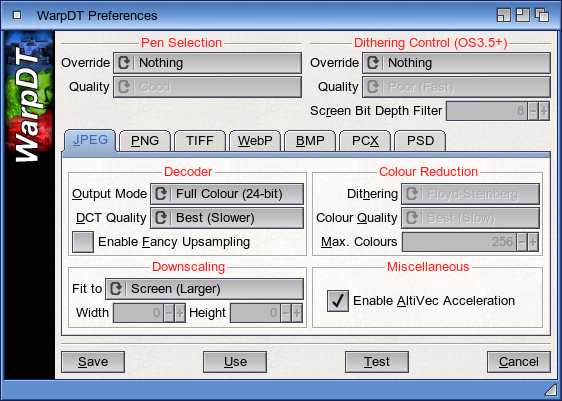The image size is (562, 401).
Task: Click the Colour Reduction group heading
Action: click(428, 172)
